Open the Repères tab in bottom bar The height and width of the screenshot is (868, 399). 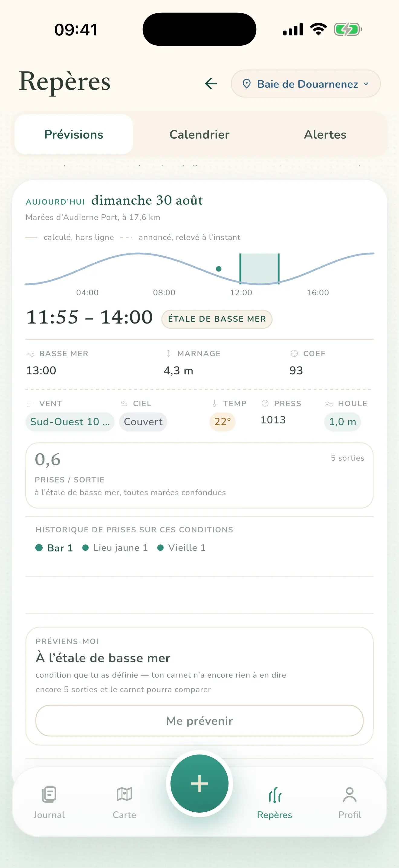(274, 803)
